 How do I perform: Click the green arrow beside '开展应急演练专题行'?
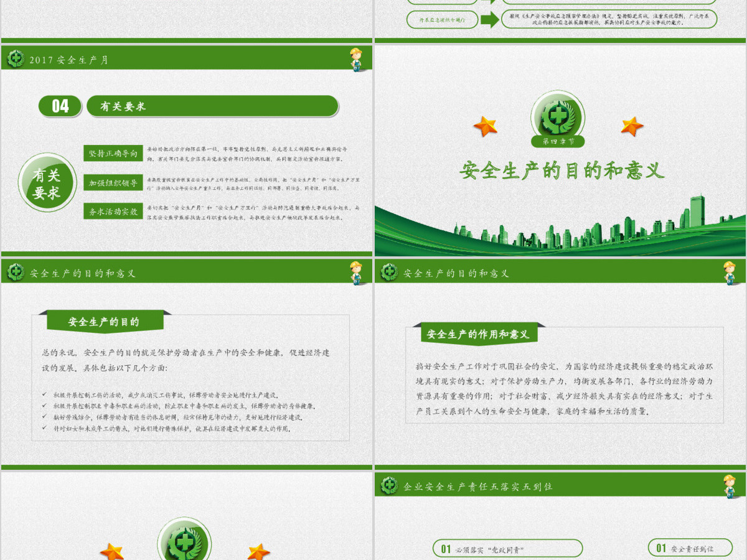(490, 19)
